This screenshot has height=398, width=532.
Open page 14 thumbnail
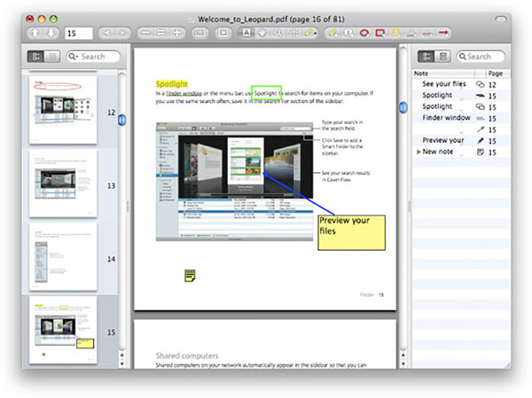click(63, 256)
